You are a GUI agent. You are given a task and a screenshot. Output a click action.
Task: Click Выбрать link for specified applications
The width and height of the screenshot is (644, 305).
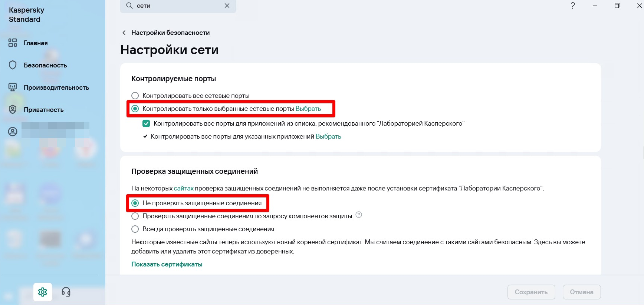point(328,136)
